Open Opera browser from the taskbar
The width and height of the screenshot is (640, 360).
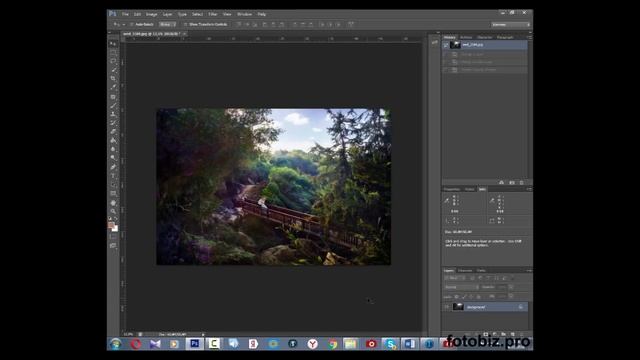point(136,344)
